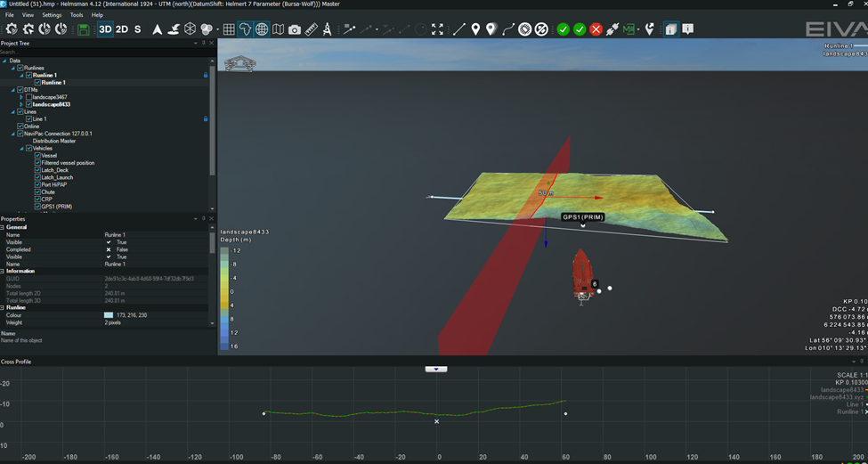Collapse the Runline properties section

(3, 308)
